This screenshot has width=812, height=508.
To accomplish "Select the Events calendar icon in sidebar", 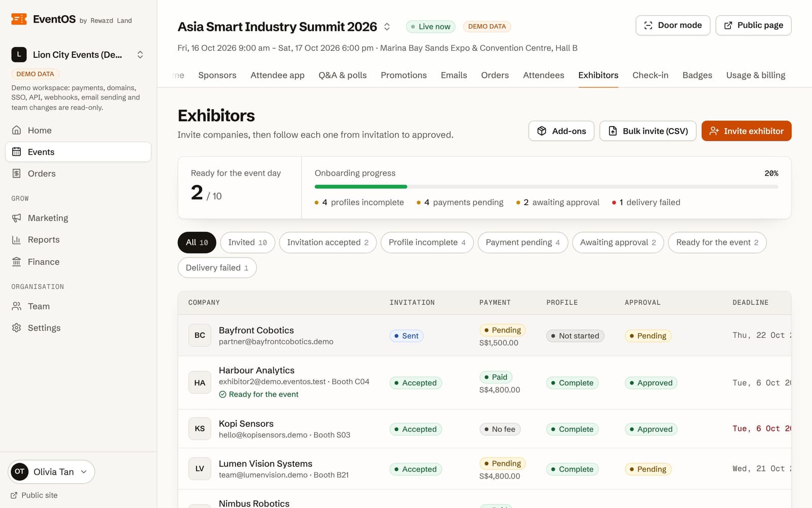I will click(17, 152).
